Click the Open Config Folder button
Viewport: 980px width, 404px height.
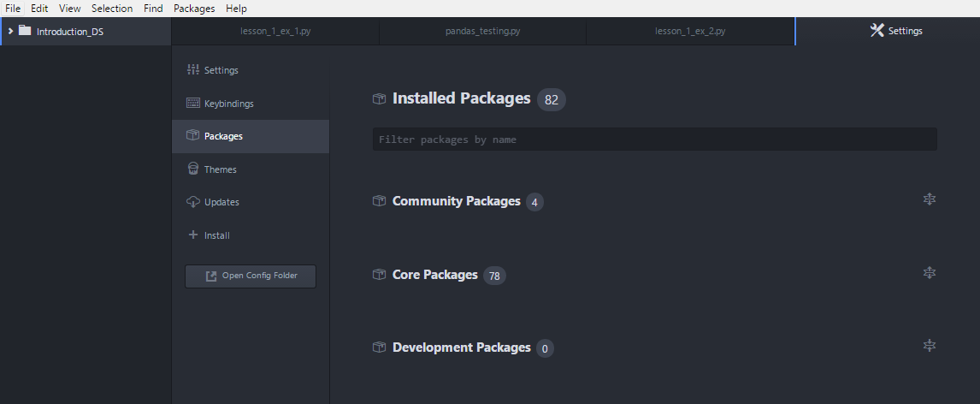251,276
